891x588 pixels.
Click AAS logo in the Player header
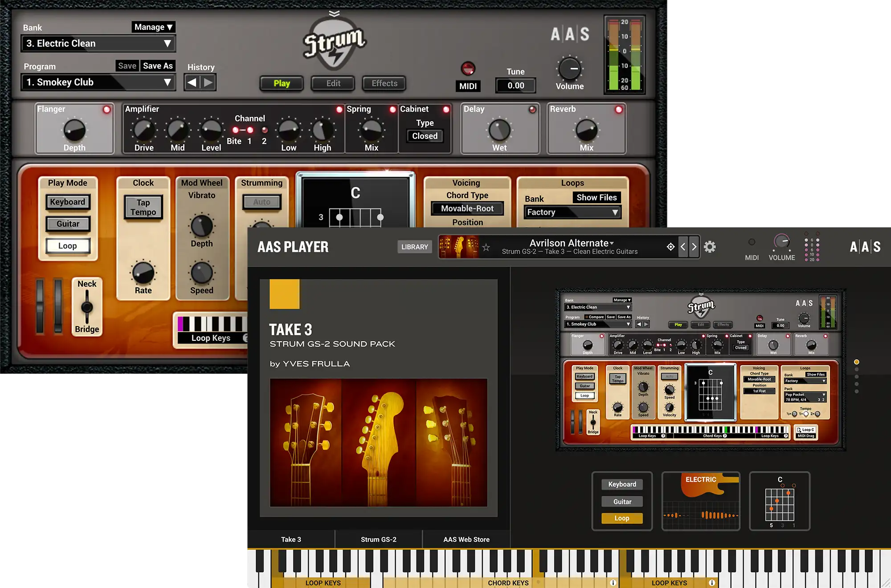[865, 247]
